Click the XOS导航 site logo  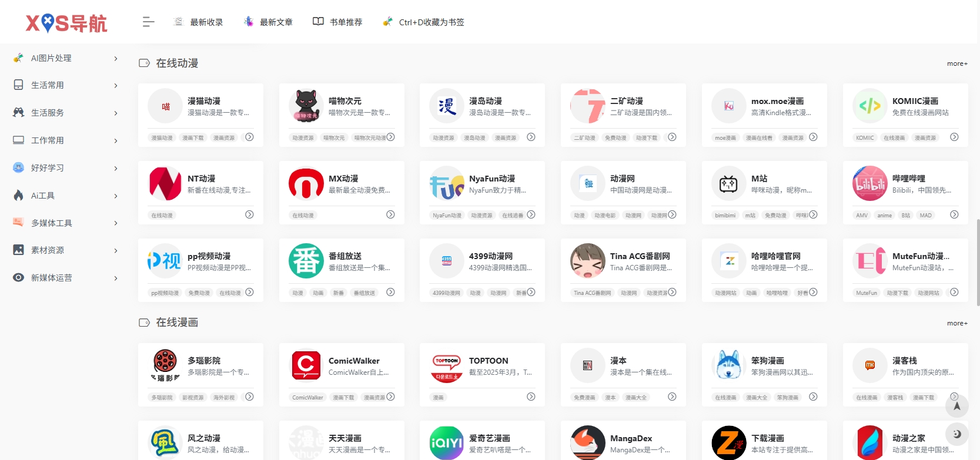pos(66,23)
